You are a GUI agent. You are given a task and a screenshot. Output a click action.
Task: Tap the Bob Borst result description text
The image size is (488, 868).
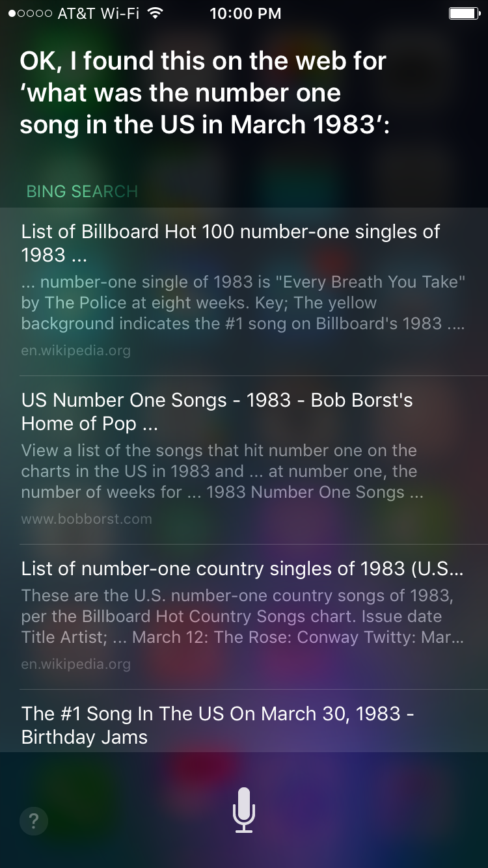(x=222, y=471)
